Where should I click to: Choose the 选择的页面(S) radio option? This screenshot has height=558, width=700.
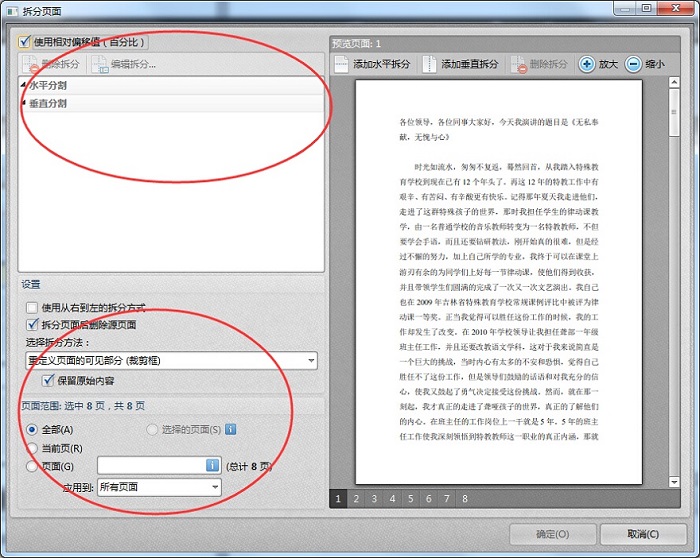point(152,429)
